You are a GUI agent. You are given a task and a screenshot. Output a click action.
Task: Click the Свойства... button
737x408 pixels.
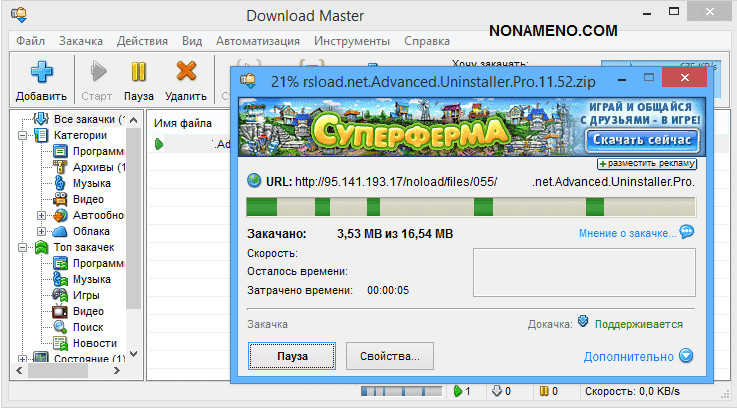pos(389,355)
